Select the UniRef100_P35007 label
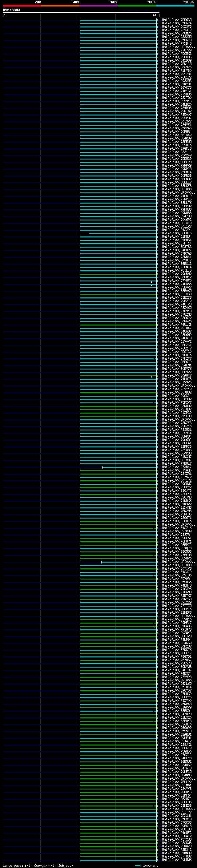The height and width of the screenshot is (868, 197). click(177, 115)
